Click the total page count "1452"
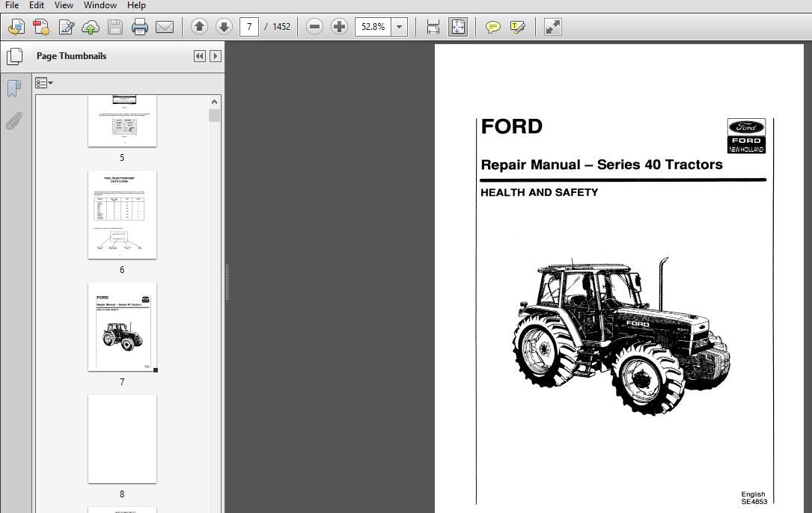This screenshot has height=513, width=812. pyautogui.click(x=281, y=27)
